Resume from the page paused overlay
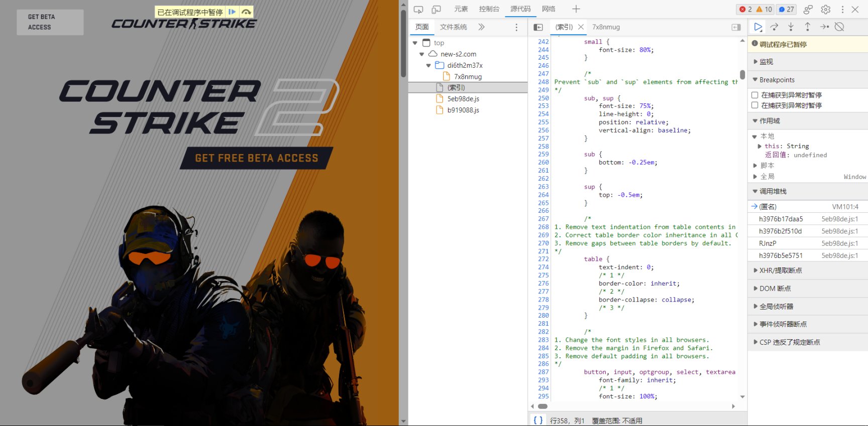 click(x=232, y=12)
